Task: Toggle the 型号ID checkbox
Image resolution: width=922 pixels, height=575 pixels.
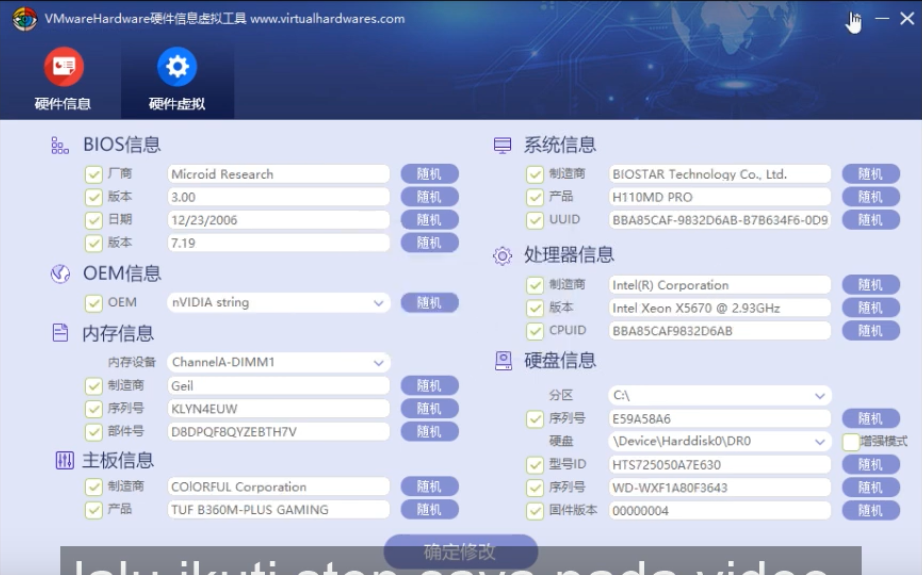Action: 535,465
